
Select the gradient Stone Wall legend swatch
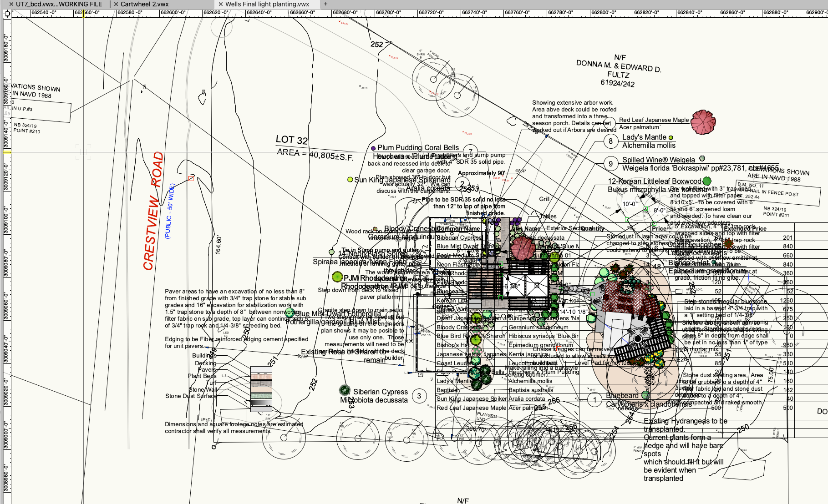pyautogui.click(x=261, y=402)
